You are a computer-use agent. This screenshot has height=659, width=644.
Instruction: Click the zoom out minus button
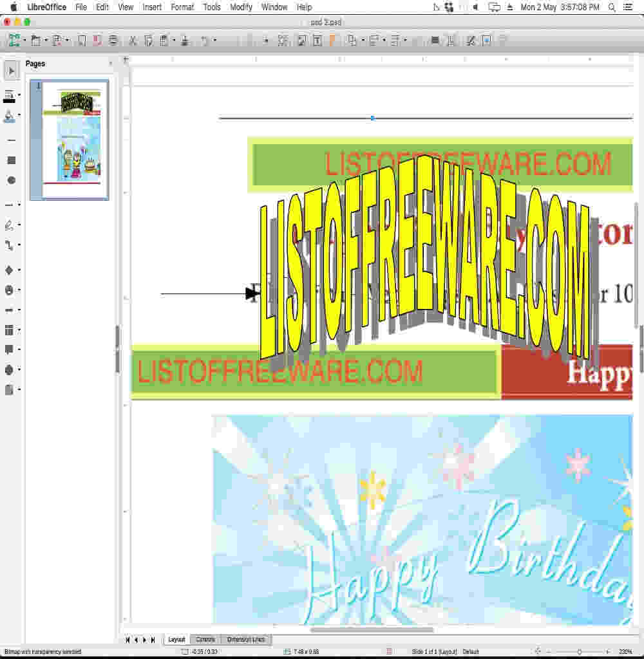[x=549, y=651]
